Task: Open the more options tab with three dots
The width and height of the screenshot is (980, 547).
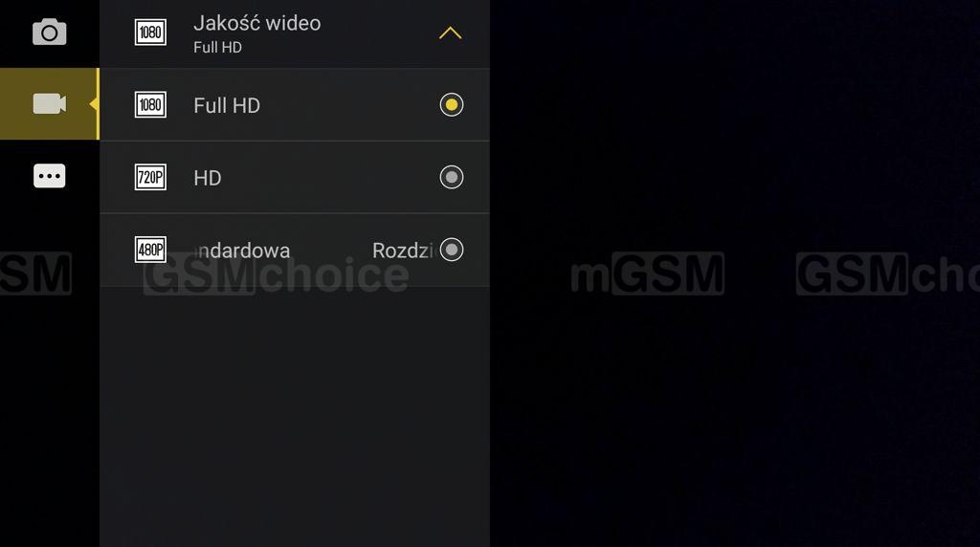Action: tap(50, 176)
